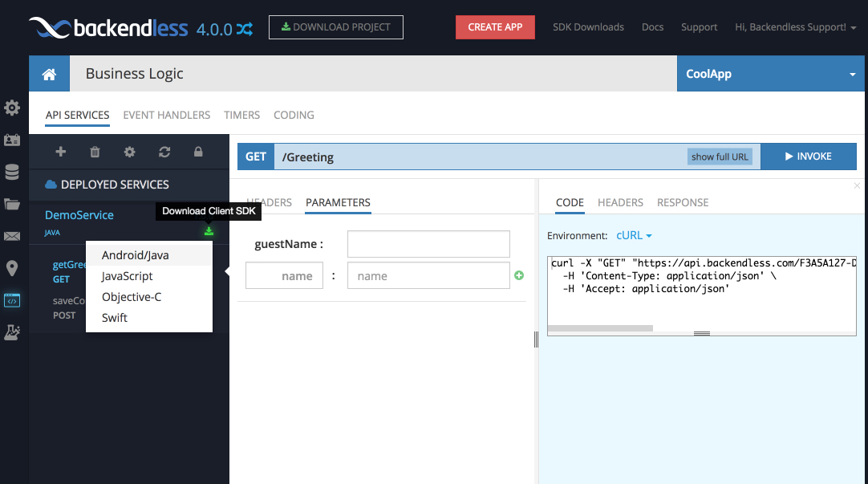
Task: Click the service lock permissions icon
Action: point(198,152)
